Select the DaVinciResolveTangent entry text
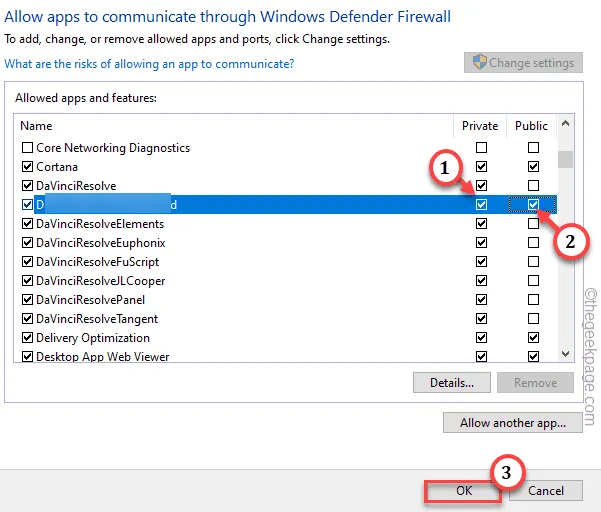The image size is (601, 512). click(x=97, y=318)
